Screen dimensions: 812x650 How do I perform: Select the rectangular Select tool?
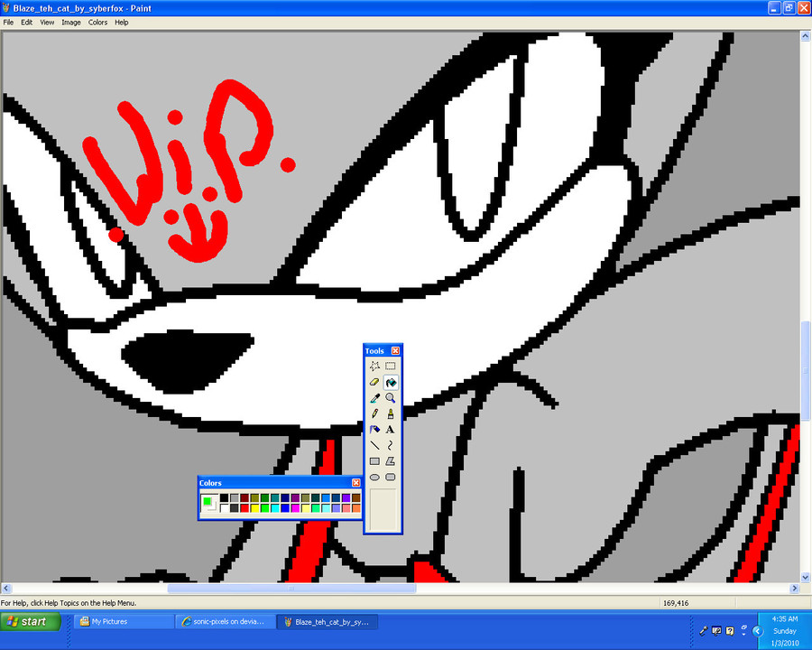(x=391, y=366)
